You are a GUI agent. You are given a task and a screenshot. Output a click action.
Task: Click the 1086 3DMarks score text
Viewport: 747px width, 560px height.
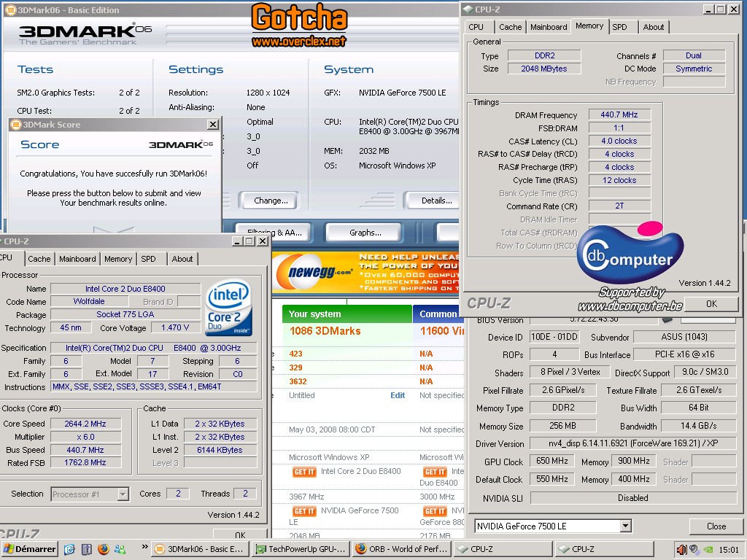click(325, 331)
